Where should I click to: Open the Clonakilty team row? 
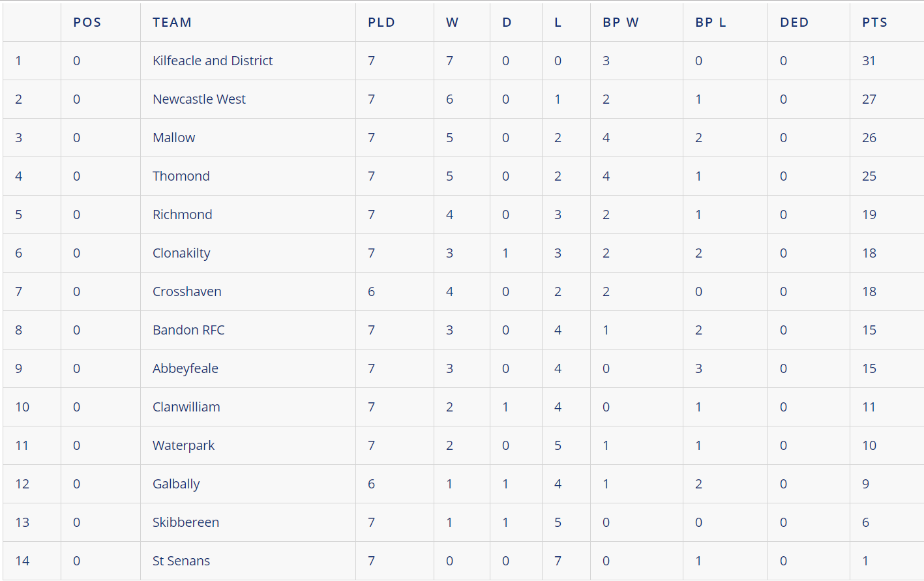click(x=181, y=253)
